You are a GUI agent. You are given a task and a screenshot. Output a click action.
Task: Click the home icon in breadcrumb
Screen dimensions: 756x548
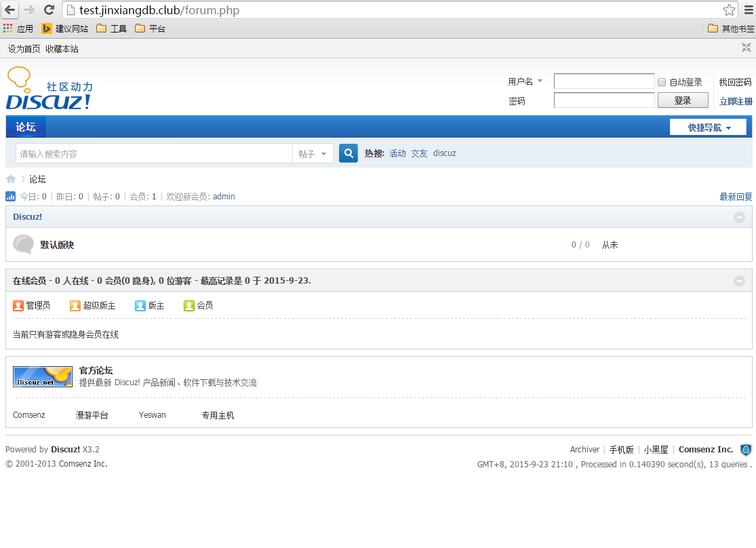click(x=11, y=180)
